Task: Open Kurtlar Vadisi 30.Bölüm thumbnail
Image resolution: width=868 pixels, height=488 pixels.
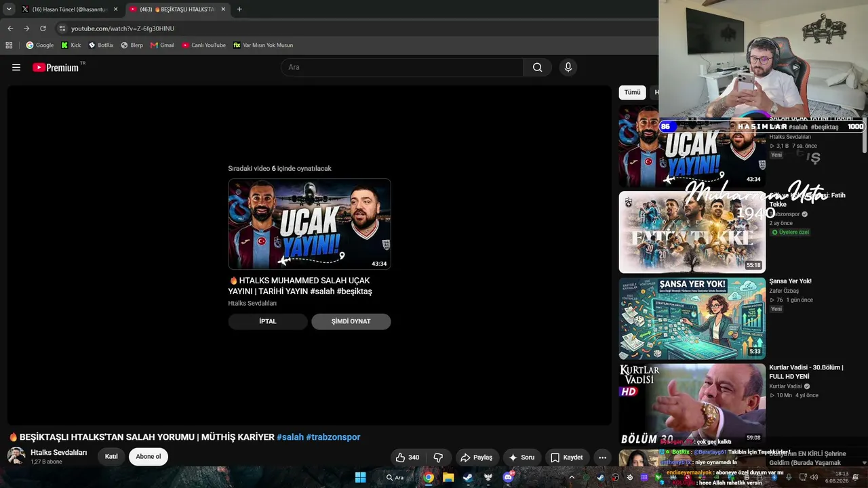Action: tap(692, 405)
